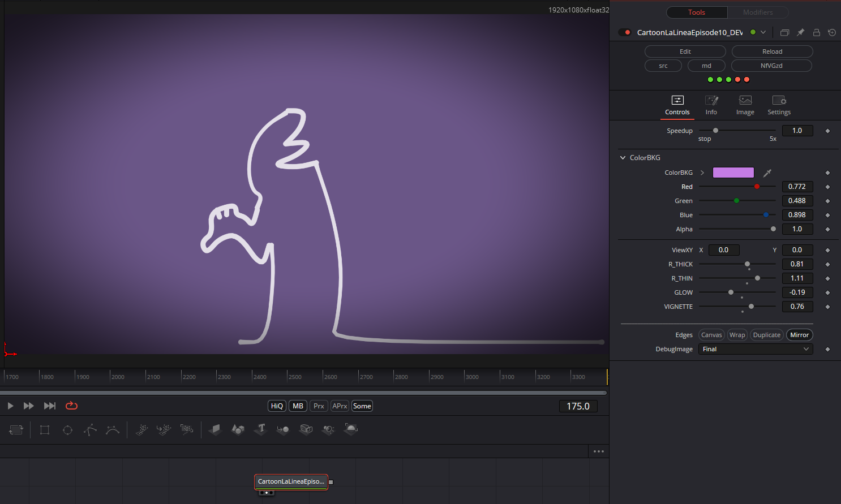Collapse the ColorBKG section
Viewport: 841px width, 504px height.
(623, 158)
